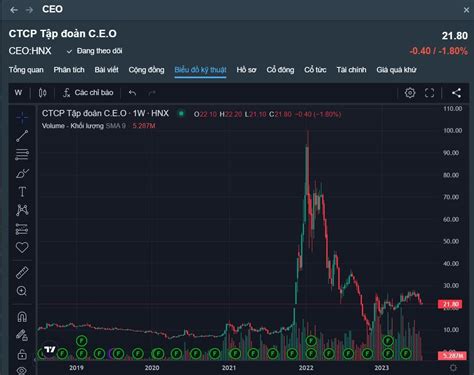Open the Giá quá khứ tab
The width and height of the screenshot is (474, 375).
tap(396, 70)
